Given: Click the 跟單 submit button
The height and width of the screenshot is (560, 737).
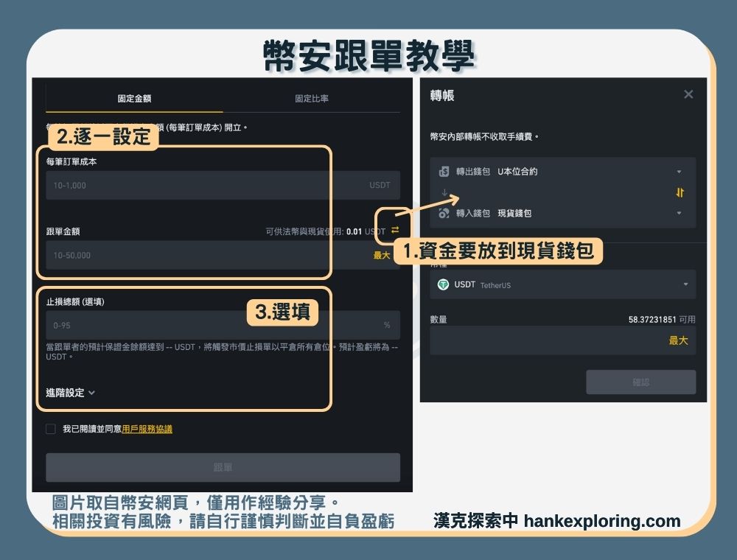Looking at the screenshot, I should [223, 467].
